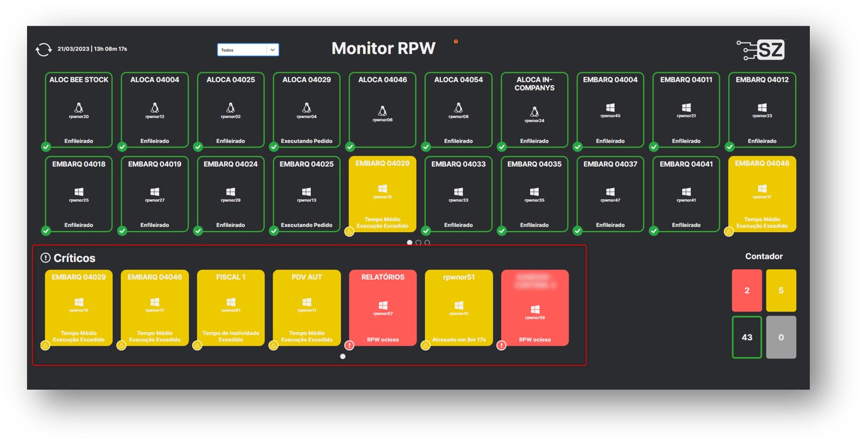This screenshot has height=439, width=868.
Task: Click the Críticos exclamation icon
Action: pos(45,258)
